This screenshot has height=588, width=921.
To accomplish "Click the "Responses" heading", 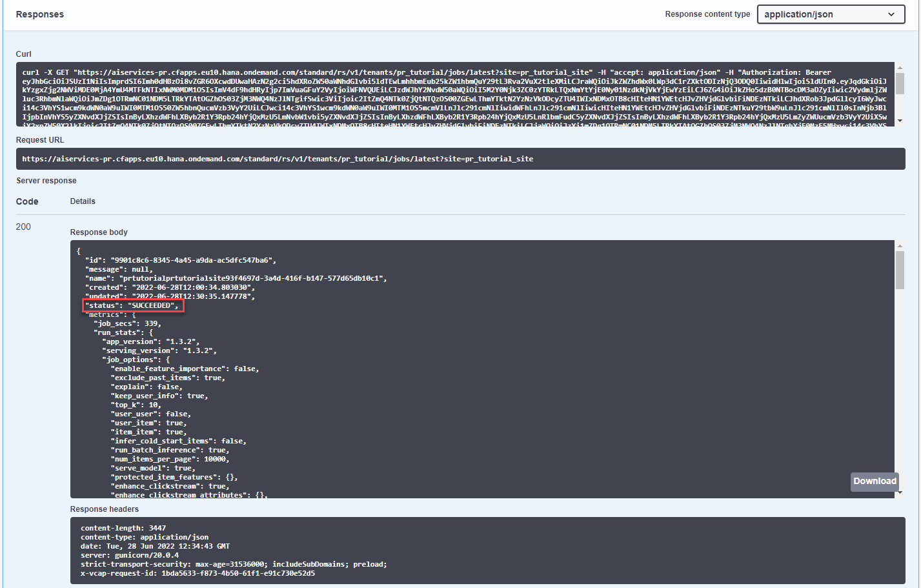I will 40,14.
